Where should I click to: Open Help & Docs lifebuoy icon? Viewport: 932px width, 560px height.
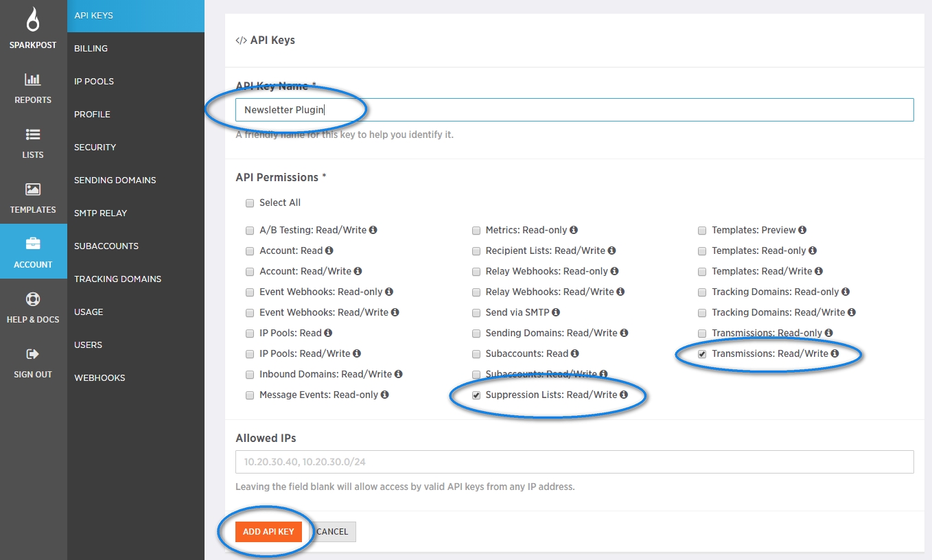pos(33,299)
